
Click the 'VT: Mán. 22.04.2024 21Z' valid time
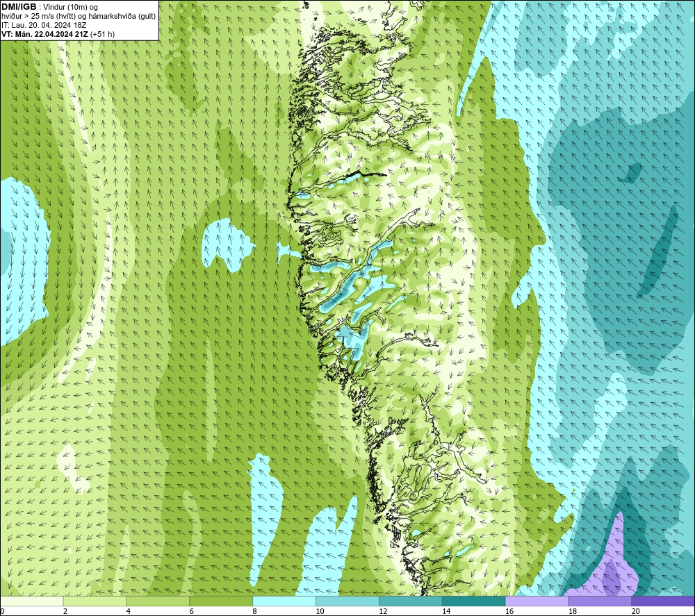click(x=44, y=34)
